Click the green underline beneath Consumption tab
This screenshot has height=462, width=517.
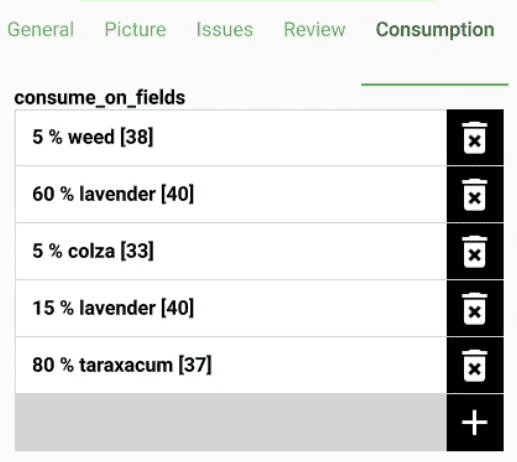point(435,85)
